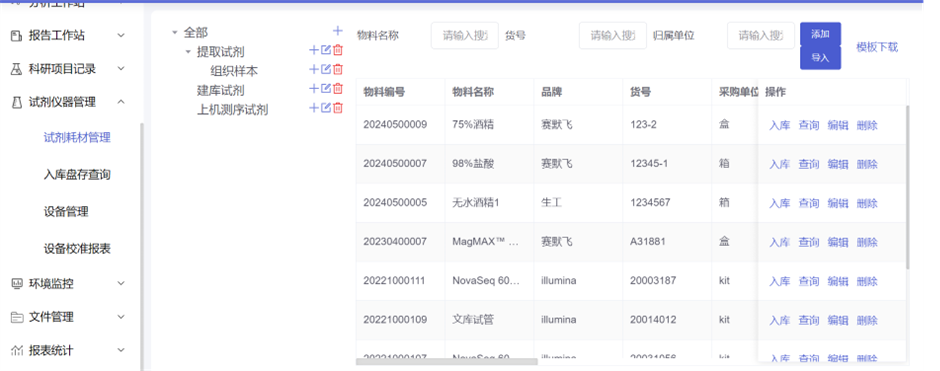Image resolution: width=940 pixels, height=371 pixels.
Task: Open 入库盘存查询 submenu item
Action: (x=77, y=175)
